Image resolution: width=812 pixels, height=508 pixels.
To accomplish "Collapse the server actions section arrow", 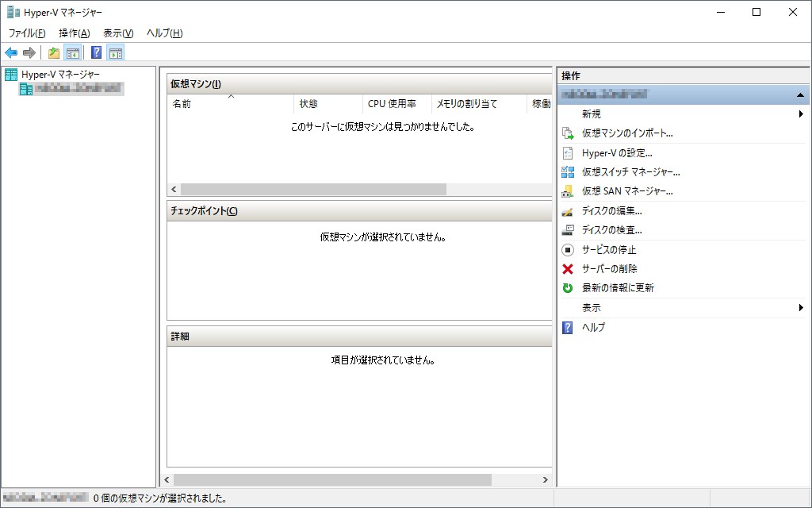I will pyautogui.click(x=800, y=95).
